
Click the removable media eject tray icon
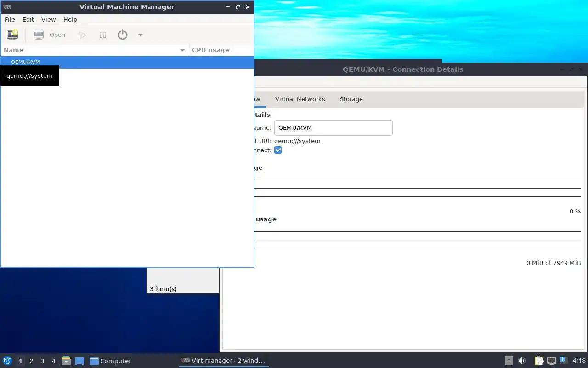509,361
